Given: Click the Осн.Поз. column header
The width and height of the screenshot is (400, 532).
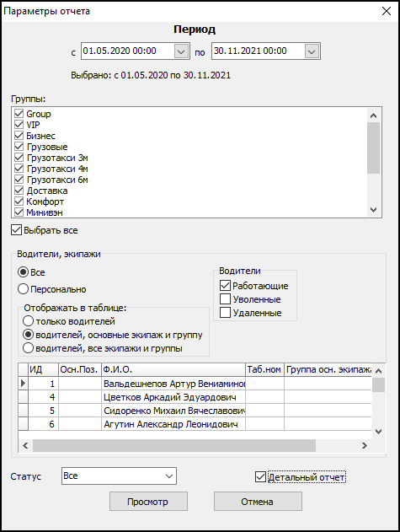Looking at the screenshot, I should click(x=80, y=369).
